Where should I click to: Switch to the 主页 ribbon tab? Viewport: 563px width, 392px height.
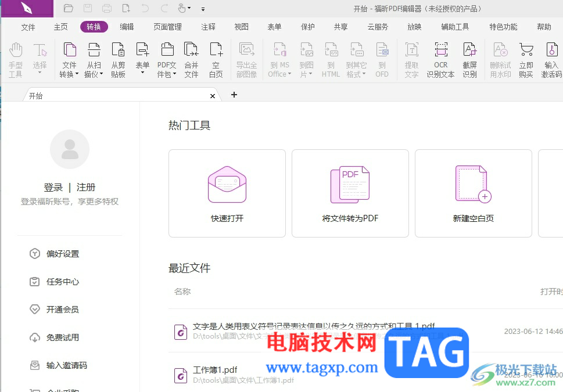(60, 27)
